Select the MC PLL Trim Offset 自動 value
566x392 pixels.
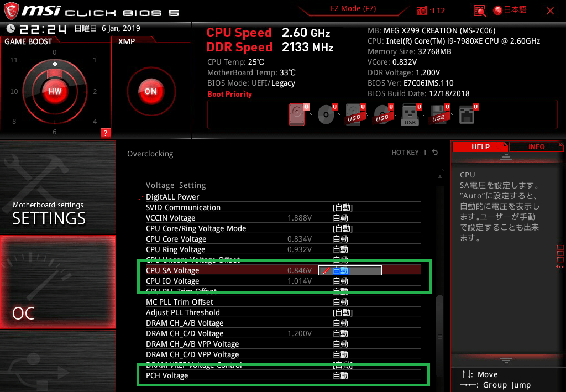coord(340,302)
